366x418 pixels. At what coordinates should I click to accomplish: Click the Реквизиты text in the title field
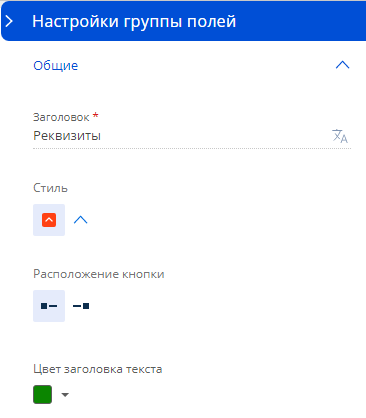click(x=67, y=136)
